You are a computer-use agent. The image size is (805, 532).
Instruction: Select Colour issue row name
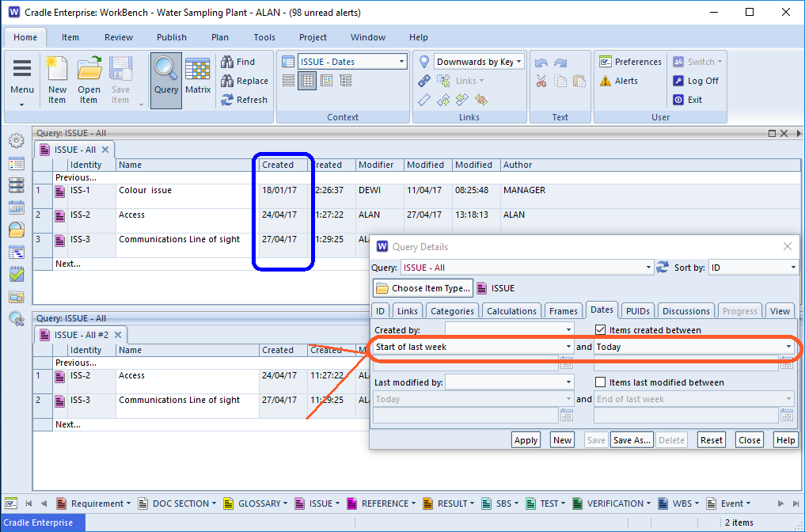[146, 190]
